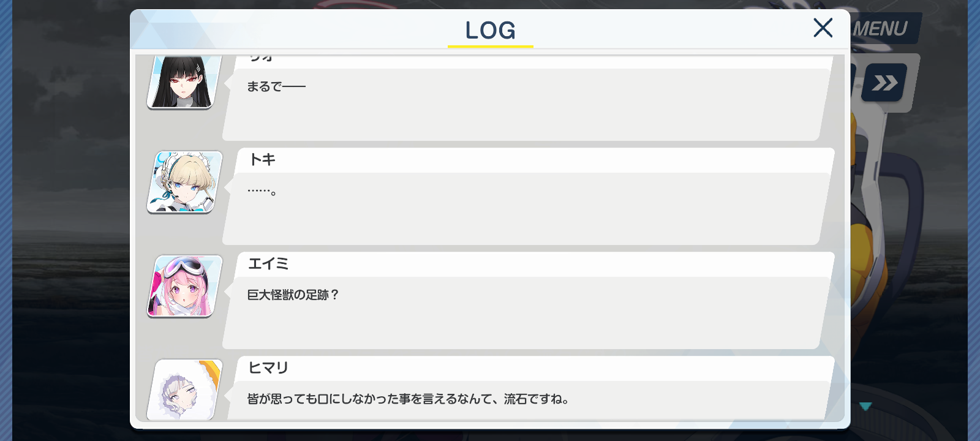
Task: Click the black-haired girl's portrait avatar
Action: click(x=184, y=82)
